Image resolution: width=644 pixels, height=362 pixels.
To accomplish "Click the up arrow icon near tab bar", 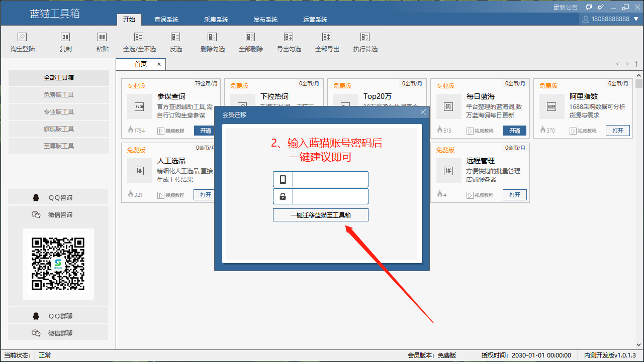I will pyautogui.click(x=636, y=64).
